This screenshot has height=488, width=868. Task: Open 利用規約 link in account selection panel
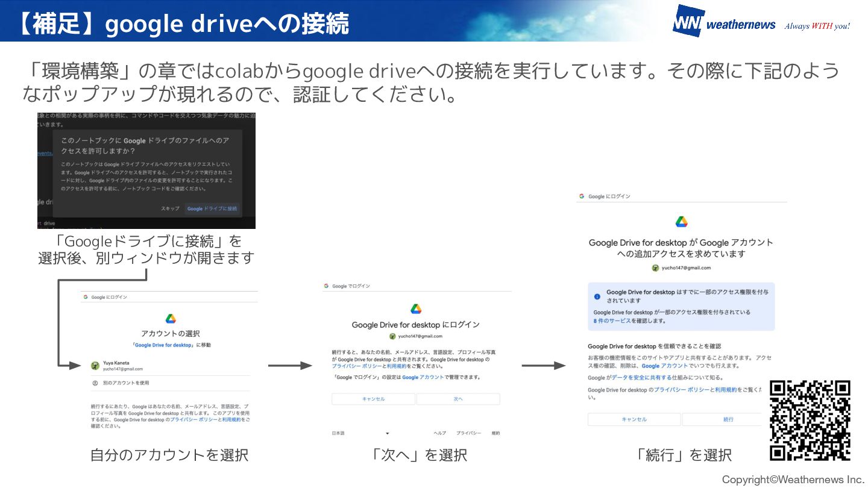pyautogui.click(x=230, y=419)
